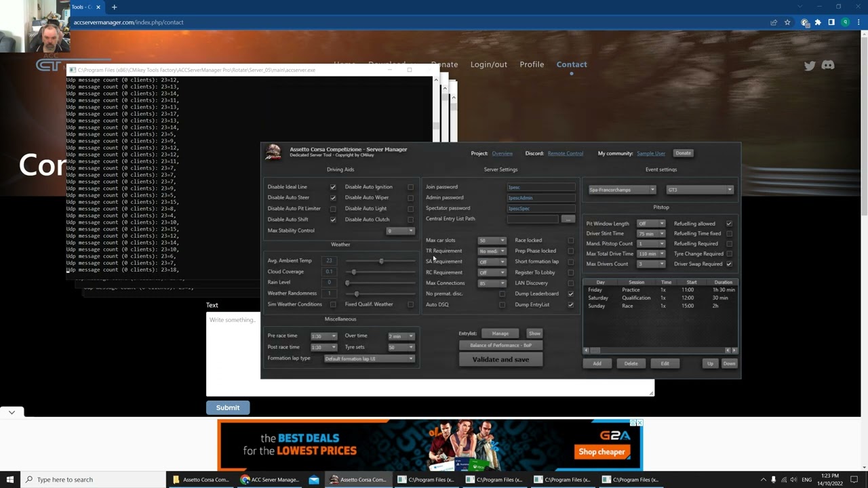This screenshot has height=488, width=868.
Task: Select the Saturday Qualification row
Action: pos(660,298)
